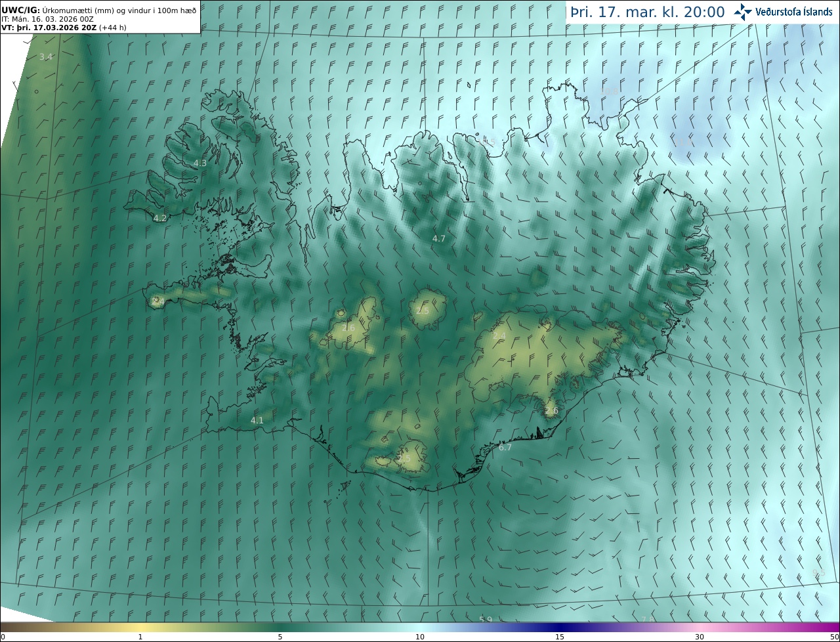Click the 10 label on the color scale
This screenshot has width=840, height=642.
click(x=420, y=637)
